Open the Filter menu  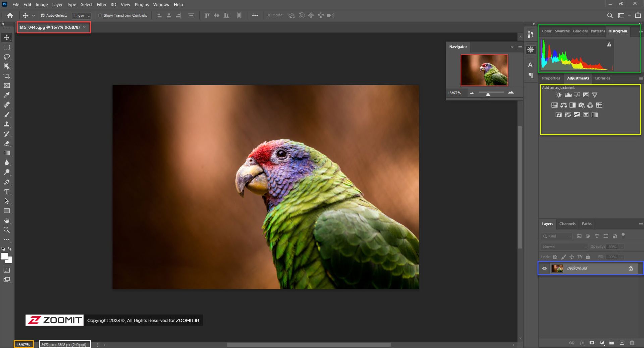click(x=101, y=4)
